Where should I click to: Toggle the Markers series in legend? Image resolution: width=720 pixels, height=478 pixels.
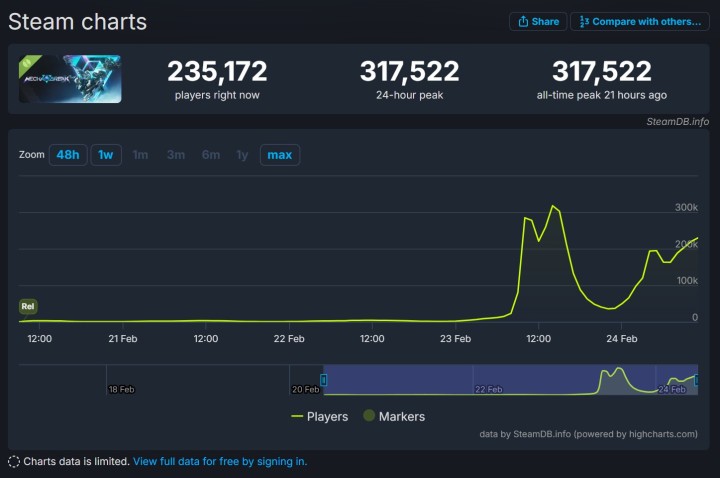394,416
